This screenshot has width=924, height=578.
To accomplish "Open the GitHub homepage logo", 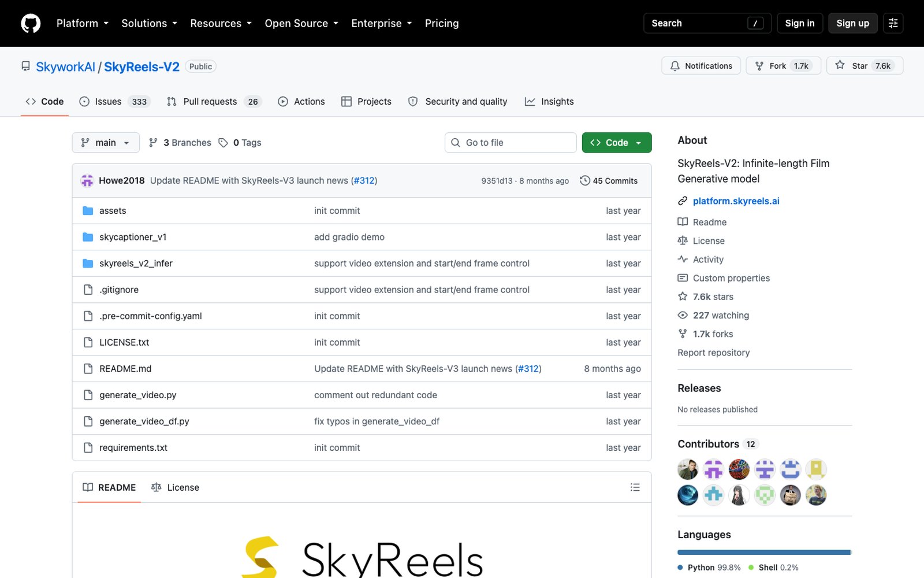I will (x=31, y=23).
